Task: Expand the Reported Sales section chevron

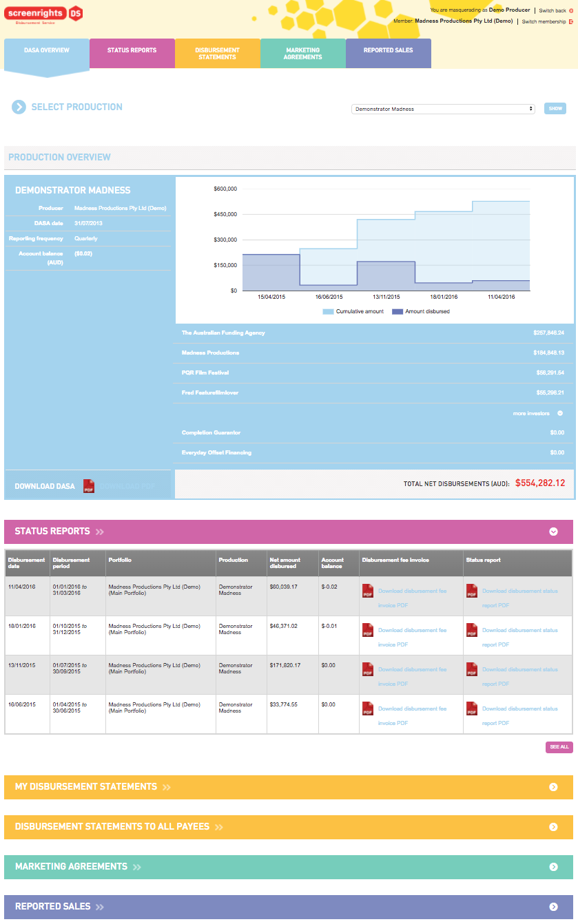Action: click(553, 907)
